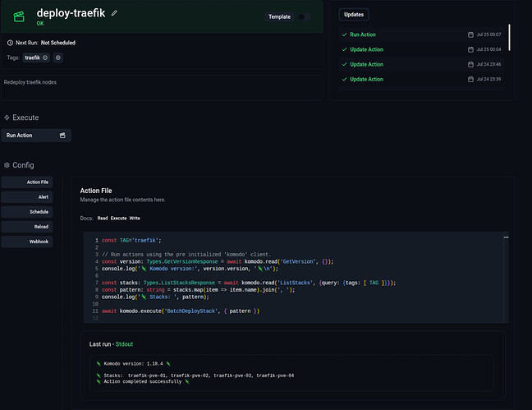This screenshot has width=532, height=410.
Task: Open the Schedule config section
Action: tap(27, 212)
